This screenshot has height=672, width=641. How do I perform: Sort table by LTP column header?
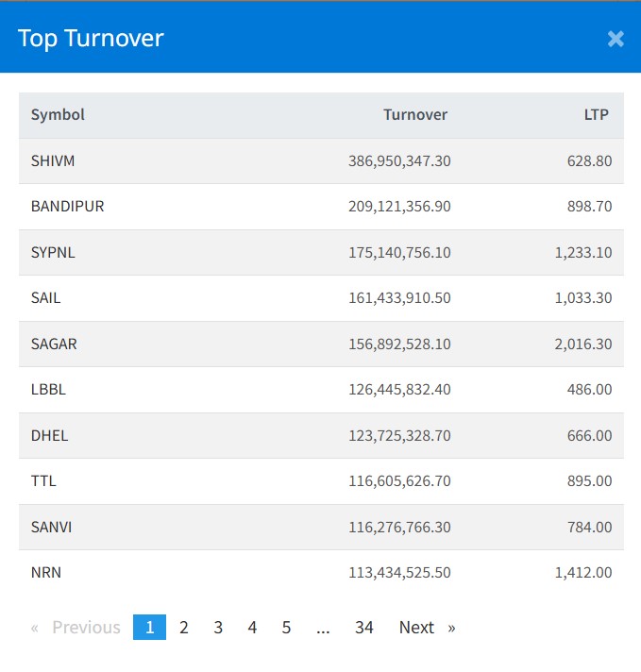coord(596,115)
